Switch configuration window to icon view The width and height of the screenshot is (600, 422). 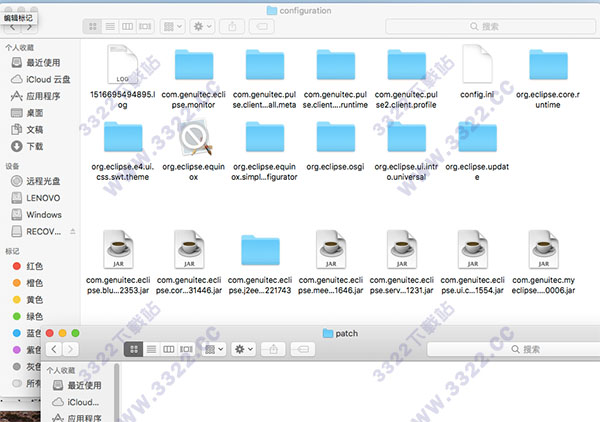click(x=92, y=26)
